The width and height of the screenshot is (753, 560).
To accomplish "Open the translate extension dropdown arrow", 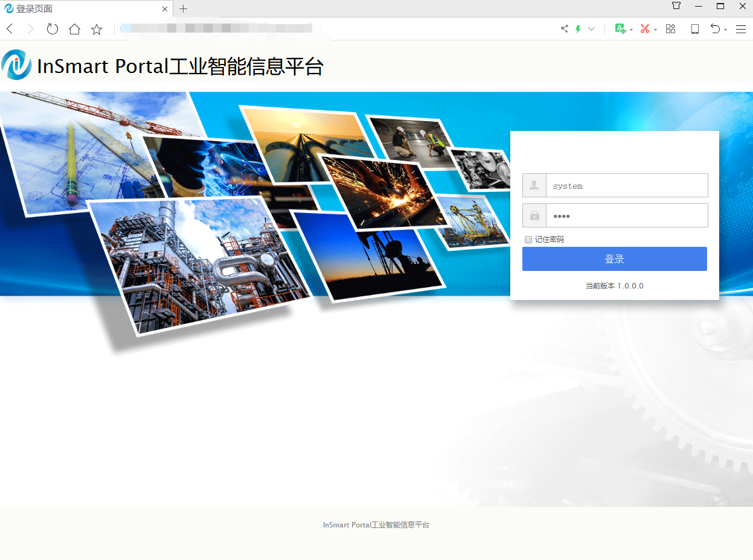I will click(x=631, y=30).
